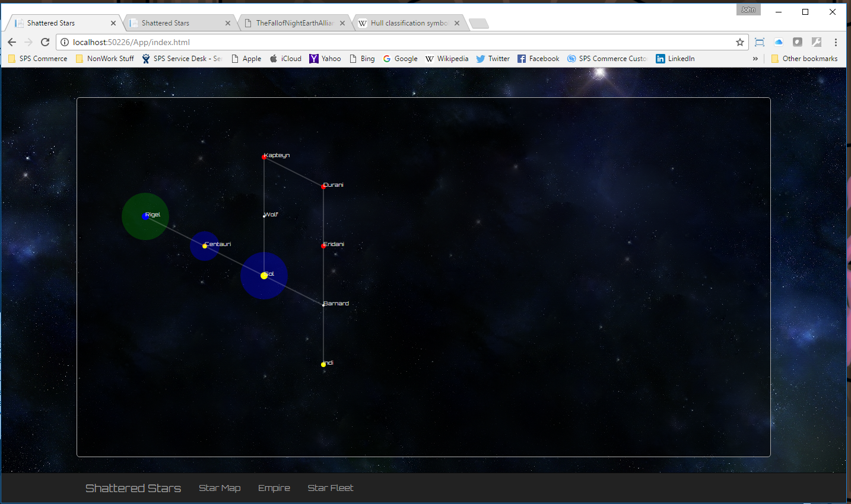Expand the hidden bookmarks overflow chevron
Image resolution: width=851 pixels, height=504 pixels.
click(x=755, y=59)
